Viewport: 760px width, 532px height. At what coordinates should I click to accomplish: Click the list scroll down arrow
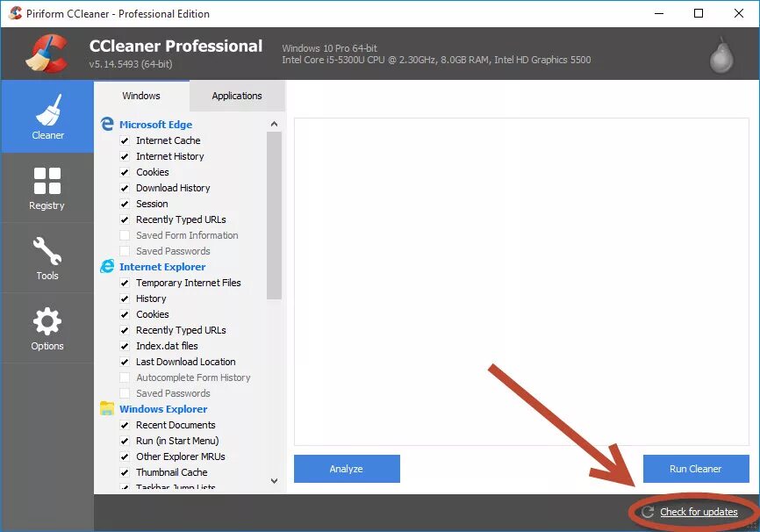tap(274, 480)
